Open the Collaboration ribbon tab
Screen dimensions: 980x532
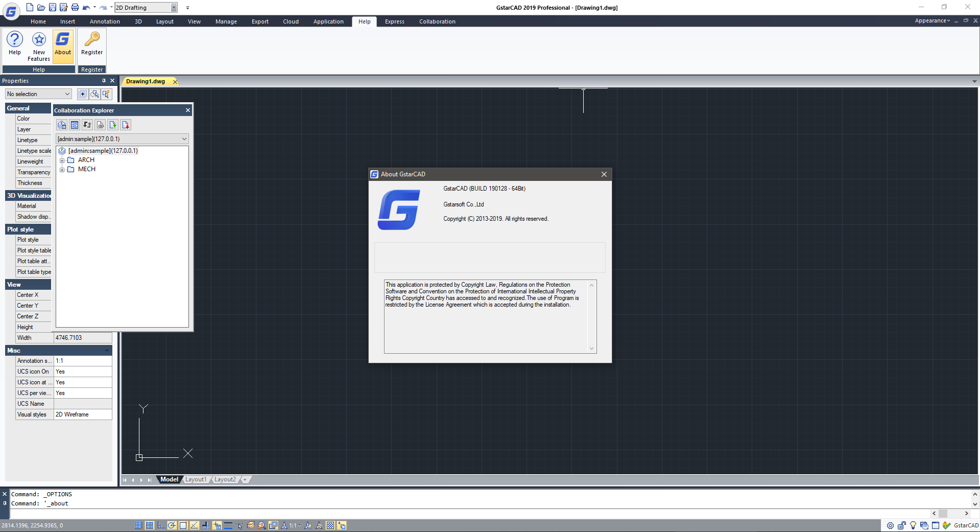click(x=437, y=21)
